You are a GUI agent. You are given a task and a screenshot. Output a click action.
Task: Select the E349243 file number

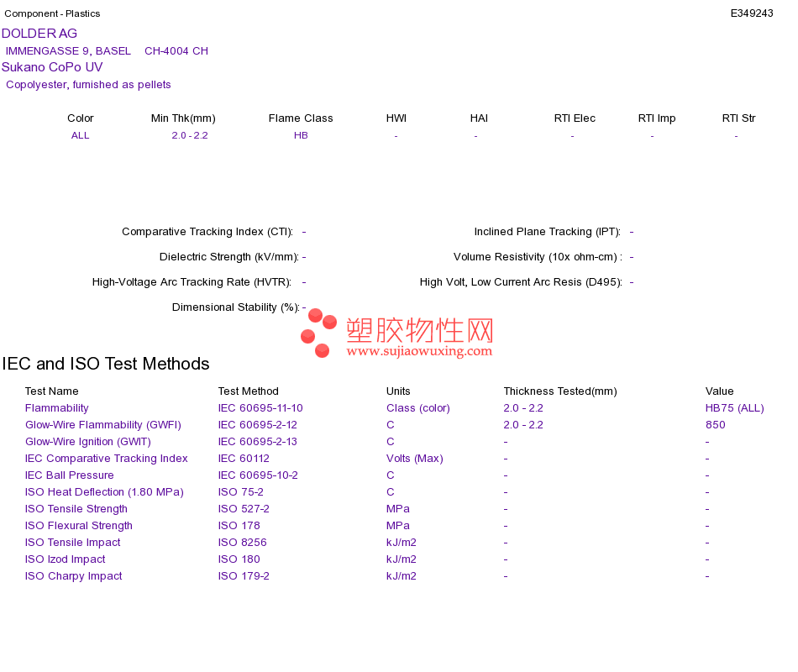(752, 13)
